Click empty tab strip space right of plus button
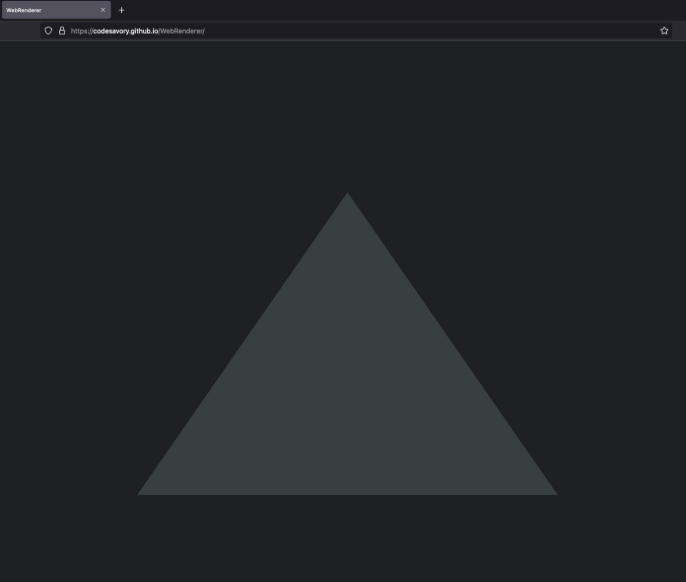 400,10
